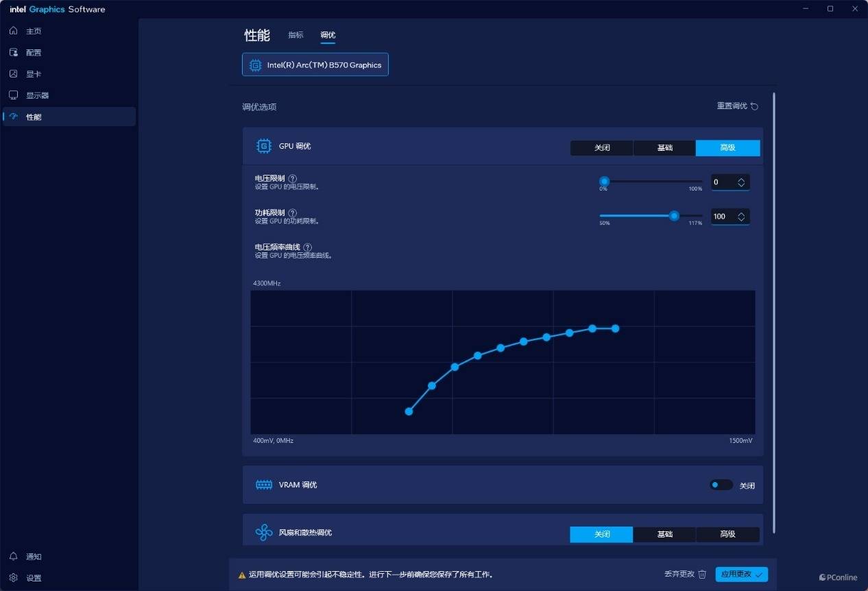Click the GPU 调优 chip icon
This screenshot has height=591, width=868.
pos(264,146)
